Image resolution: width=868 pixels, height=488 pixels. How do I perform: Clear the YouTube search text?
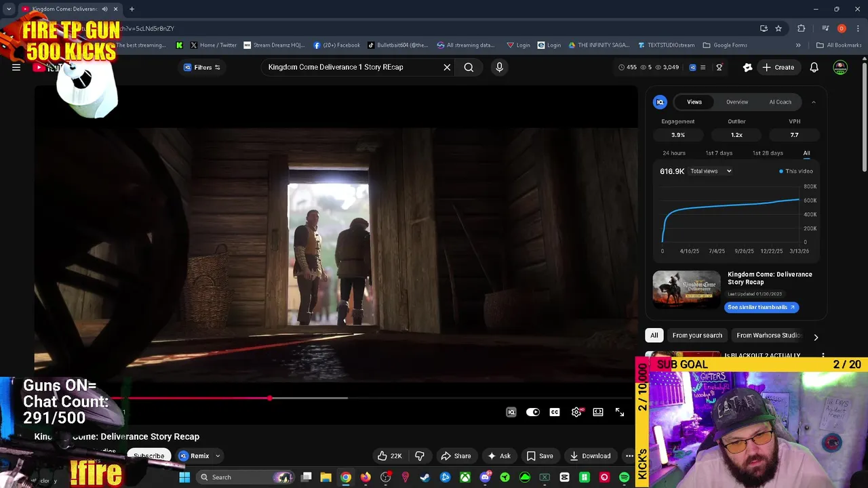click(x=447, y=67)
